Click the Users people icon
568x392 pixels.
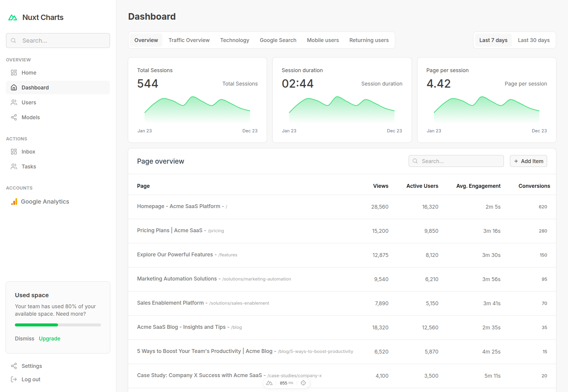tap(14, 103)
